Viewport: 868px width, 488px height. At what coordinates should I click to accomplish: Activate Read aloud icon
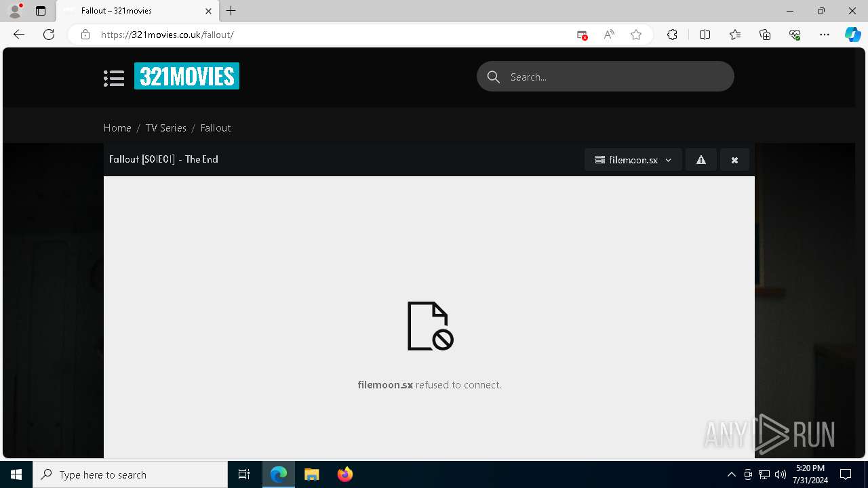(x=609, y=35)
